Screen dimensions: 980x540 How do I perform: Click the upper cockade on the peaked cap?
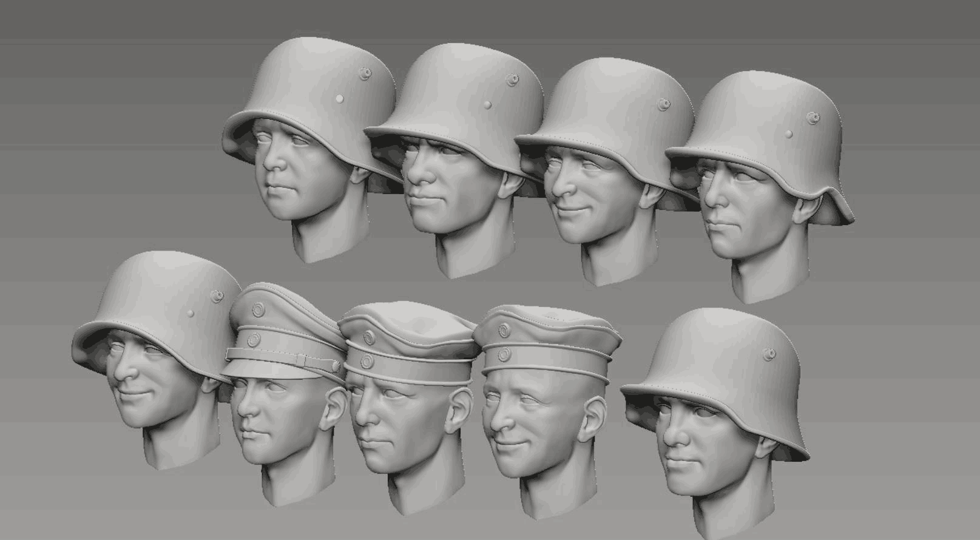258,309
